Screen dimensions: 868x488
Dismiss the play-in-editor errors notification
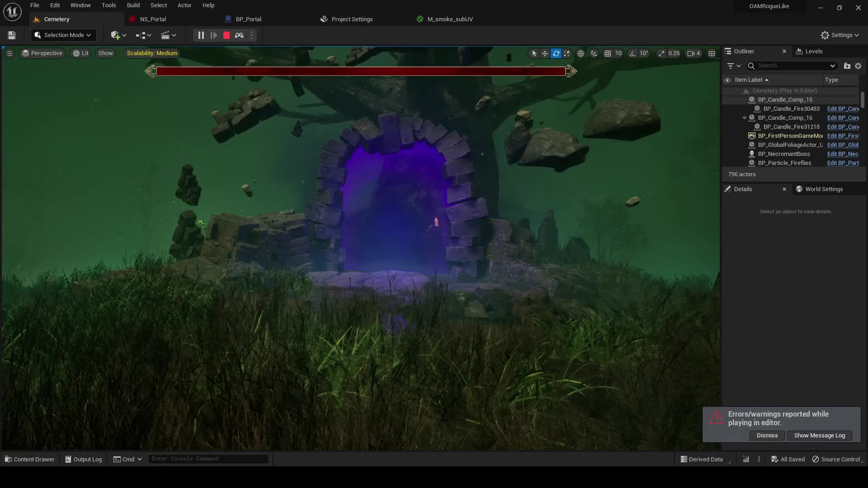pos(767,436)
